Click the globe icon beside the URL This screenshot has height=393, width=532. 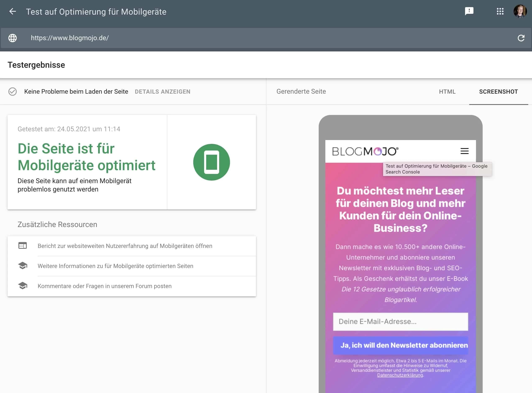(x=12, y=38)
